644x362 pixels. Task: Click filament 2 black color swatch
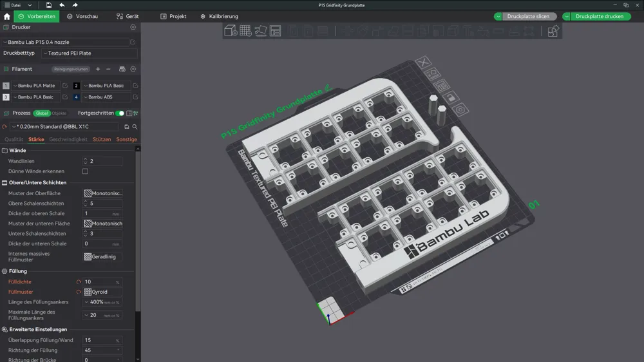pyautogui.click(x=76, y=86)
